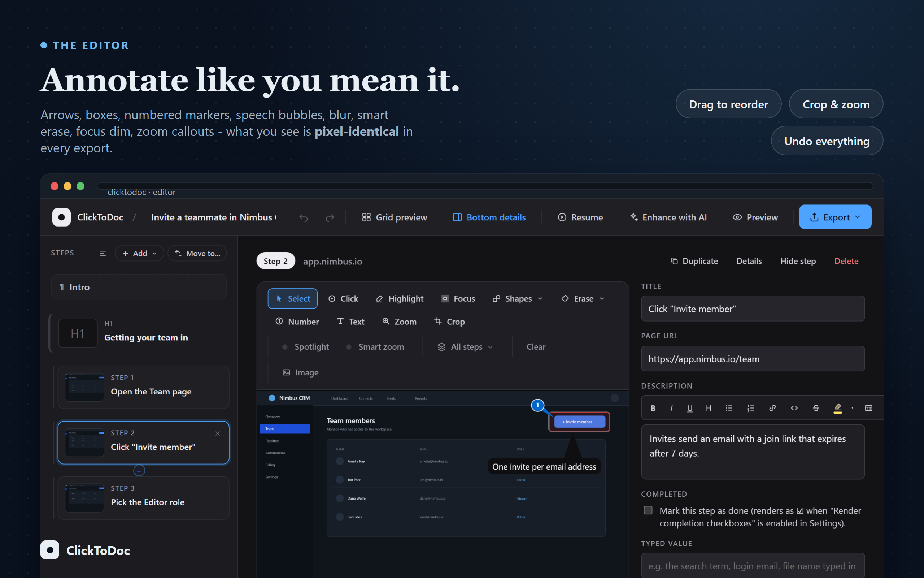
Task: Select the H1 Getting your team in block
Action: 139,333
